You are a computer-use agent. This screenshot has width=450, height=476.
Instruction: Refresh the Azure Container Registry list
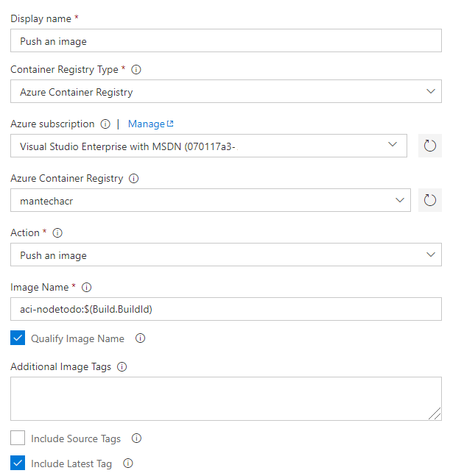tap(429, 200)
